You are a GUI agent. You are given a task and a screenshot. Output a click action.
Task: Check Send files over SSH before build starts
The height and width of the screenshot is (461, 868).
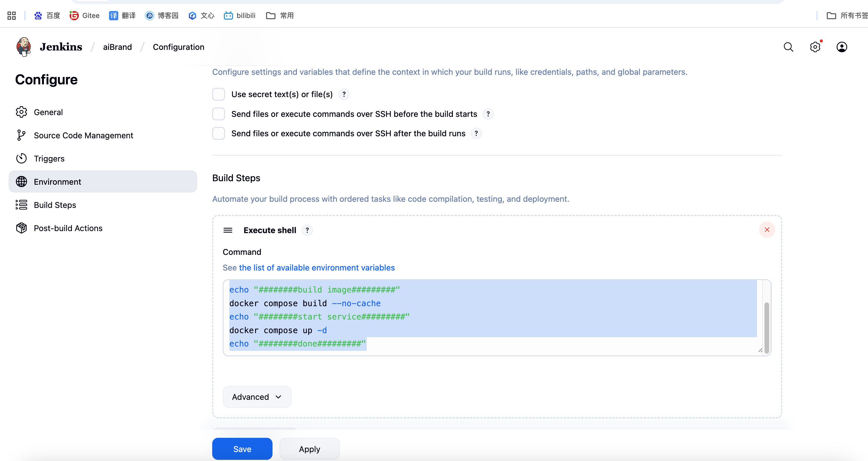(x=218, y=114)
